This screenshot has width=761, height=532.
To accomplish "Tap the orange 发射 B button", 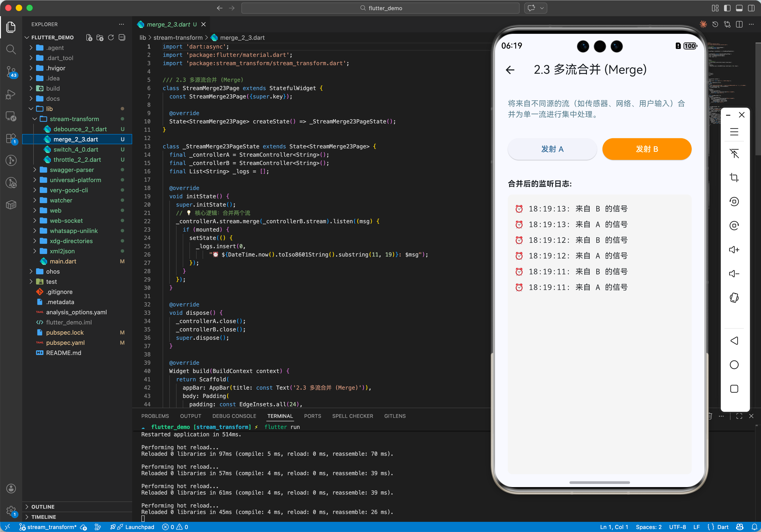I will (646, 149).
